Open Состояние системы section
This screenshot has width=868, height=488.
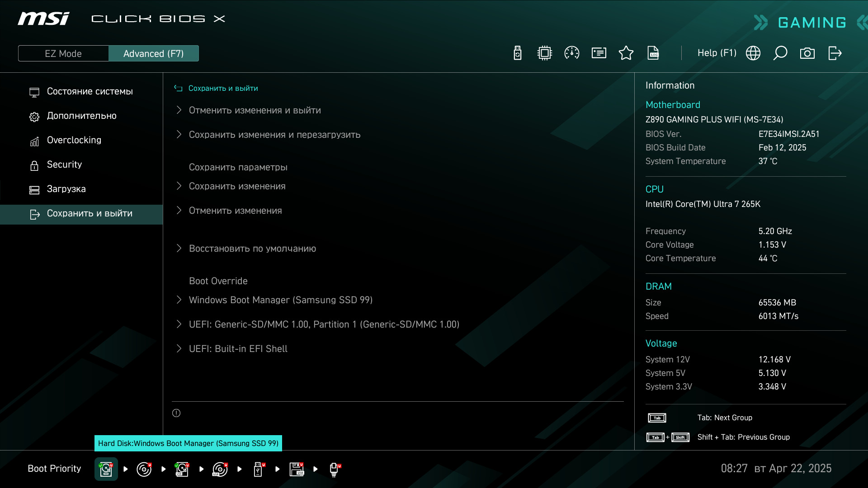point(81,91)
